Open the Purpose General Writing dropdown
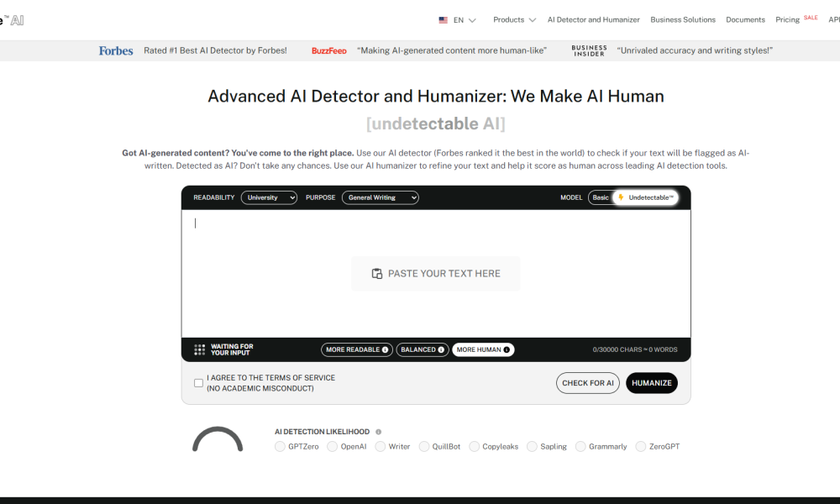840x504 pixels. point(381,197)
